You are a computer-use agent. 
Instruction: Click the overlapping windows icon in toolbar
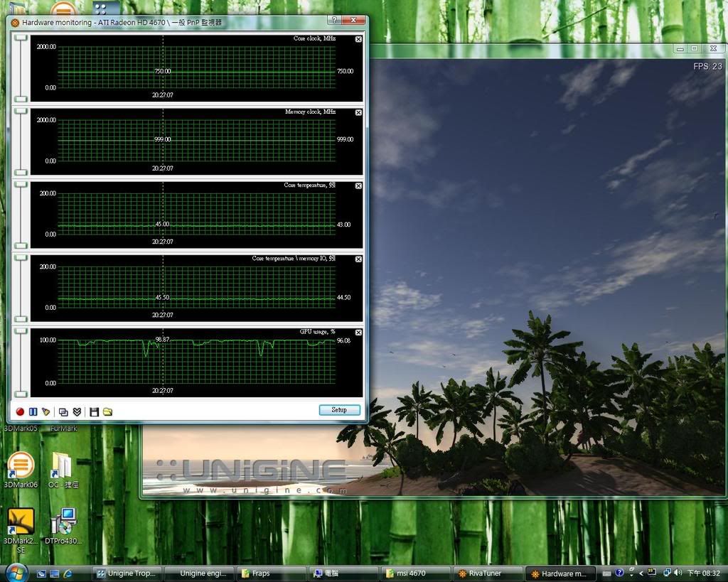63,411
